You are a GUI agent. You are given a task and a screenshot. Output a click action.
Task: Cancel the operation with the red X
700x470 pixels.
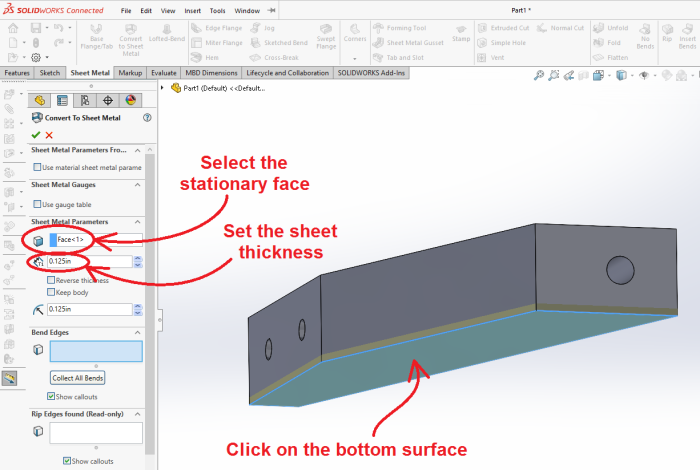pyautogui.click(x=49, y=134)
